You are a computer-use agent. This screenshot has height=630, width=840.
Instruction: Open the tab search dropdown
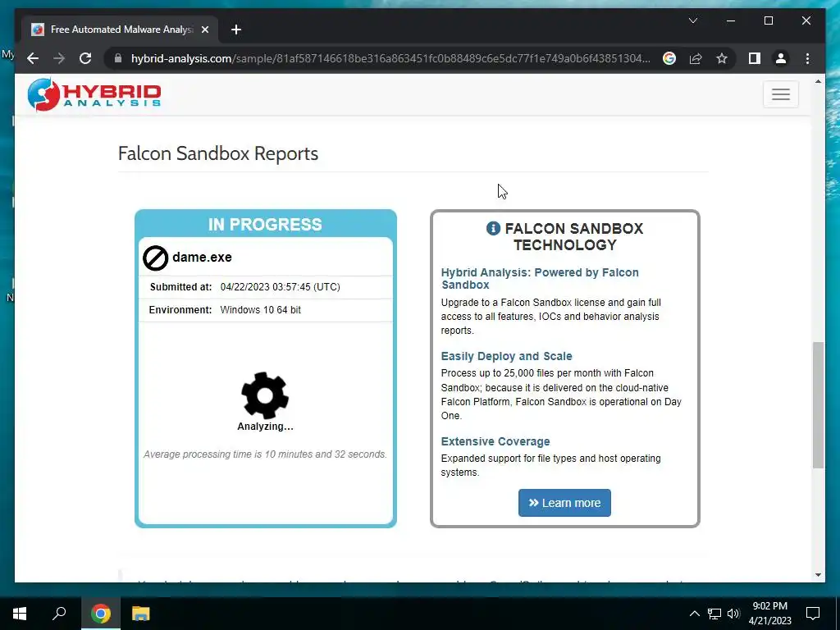pyautogui.click(x=692, y=21)
